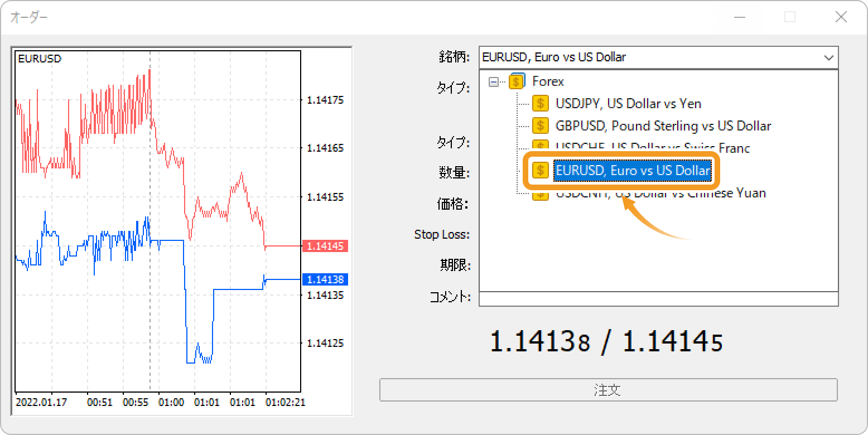Viewport: 868px width, 435px height.
Task: Click the blue 1.14138 bid price tag
Action: pyautogui.click(x=325, y=279)
